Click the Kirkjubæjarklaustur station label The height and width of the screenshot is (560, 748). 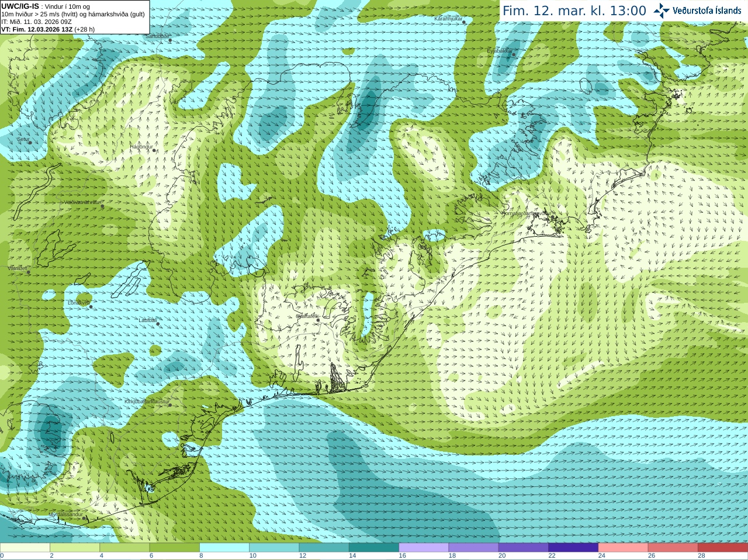click(147, 402)
